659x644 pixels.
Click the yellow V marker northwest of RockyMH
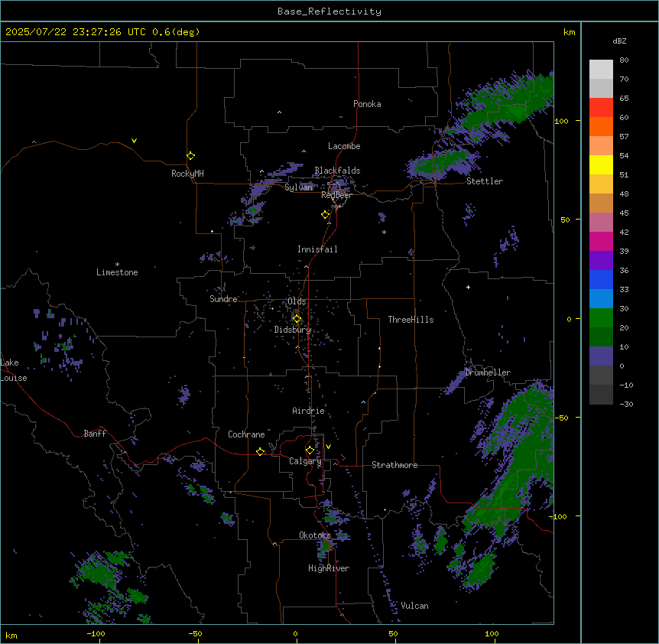(x=134, y=141)
